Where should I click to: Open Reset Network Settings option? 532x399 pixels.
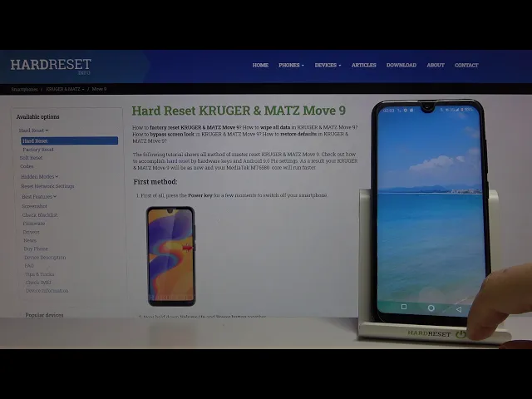click(x=47, y=186)
